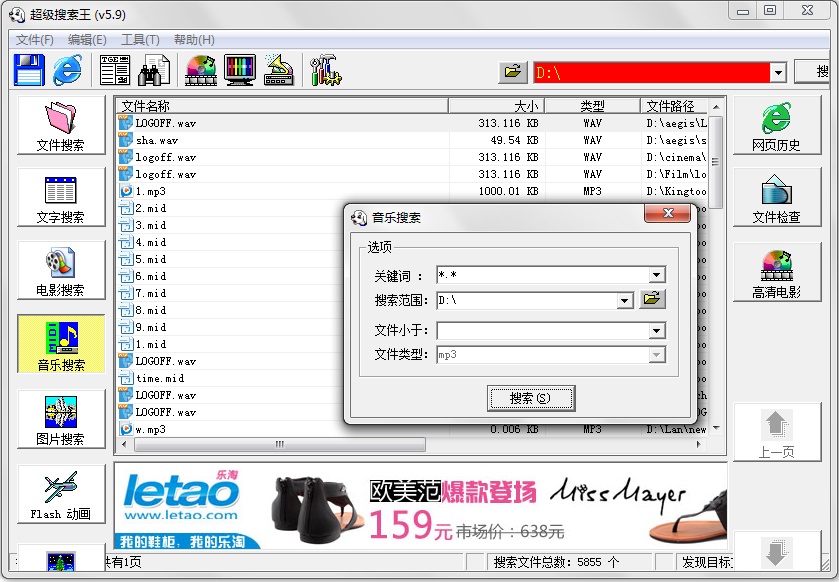Click the tools and wrench settings icon
The width and height of the screenshot is (839, 582).
click(325, 70)
